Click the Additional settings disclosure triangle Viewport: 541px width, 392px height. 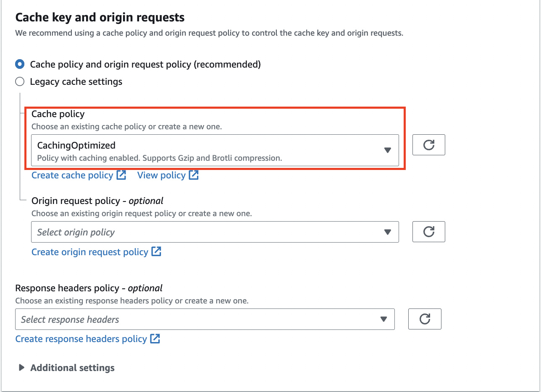point(21,368)
